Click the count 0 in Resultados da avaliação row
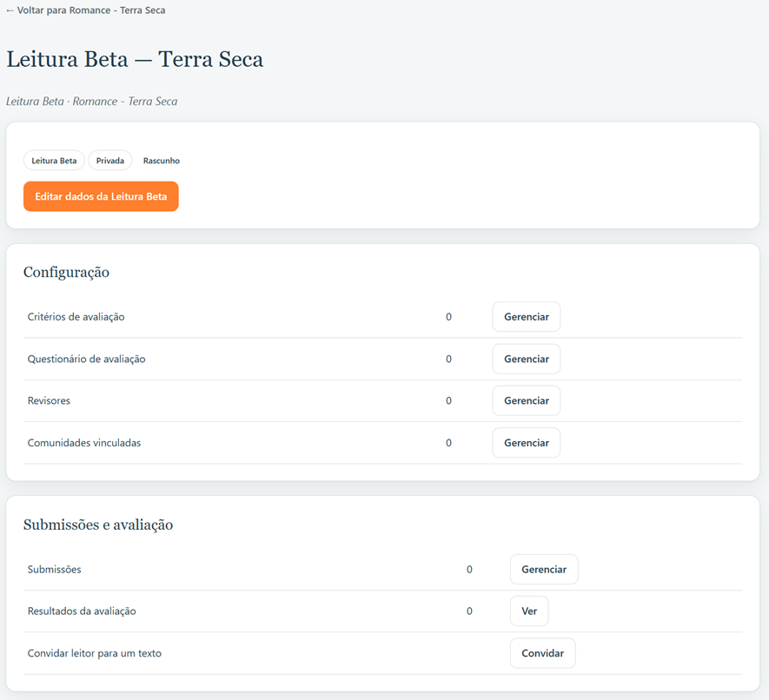 point(469,611)
